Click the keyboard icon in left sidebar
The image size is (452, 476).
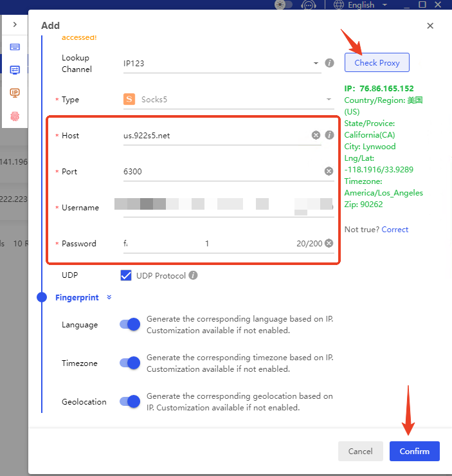[x=15, y=47]
